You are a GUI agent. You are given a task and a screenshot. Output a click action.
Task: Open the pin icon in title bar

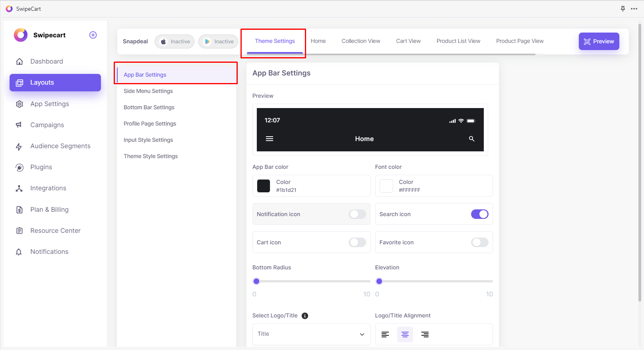tap(623, 9)
